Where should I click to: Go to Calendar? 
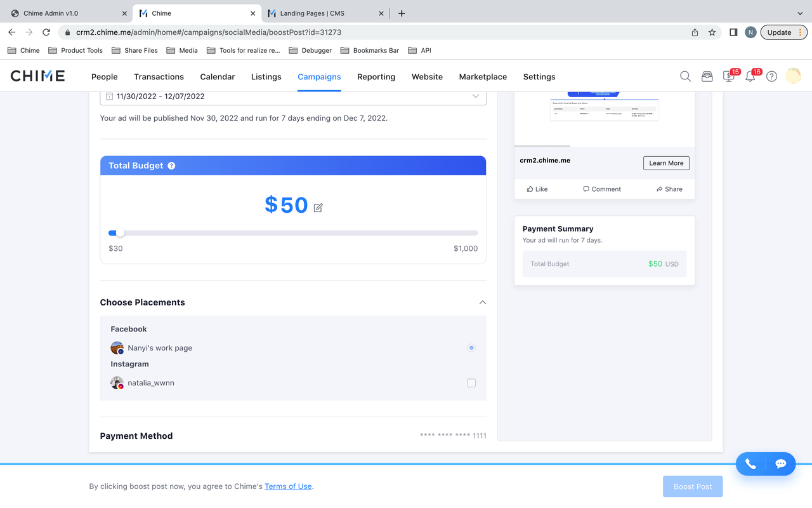pyautogui.click(x=218, y=77)
